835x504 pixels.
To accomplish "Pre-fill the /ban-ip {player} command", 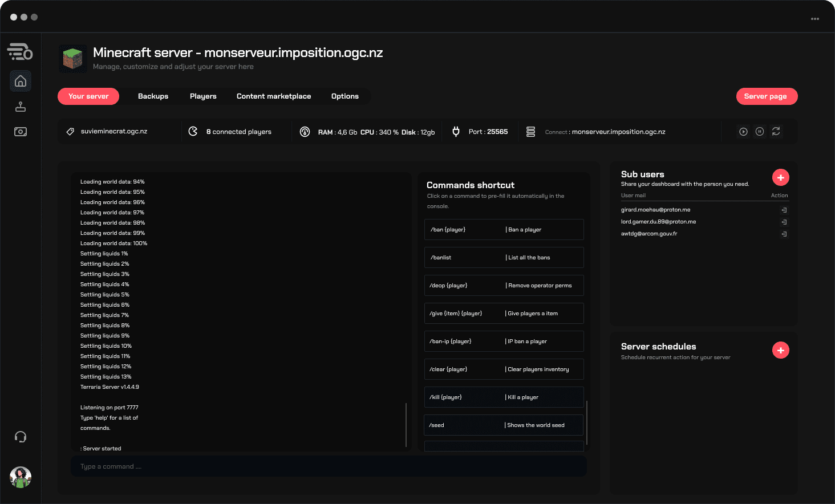I will pyautogui.click(x=504, y=342).
